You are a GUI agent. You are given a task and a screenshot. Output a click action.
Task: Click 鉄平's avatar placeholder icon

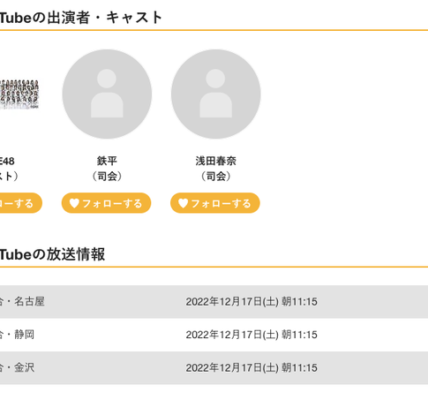tap(107, 94)
